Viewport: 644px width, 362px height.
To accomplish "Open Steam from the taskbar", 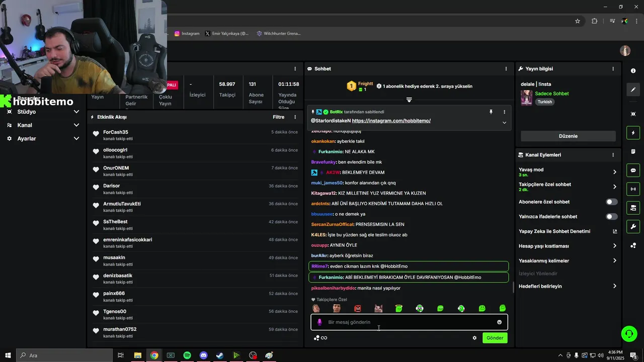I will click(220, 355).
